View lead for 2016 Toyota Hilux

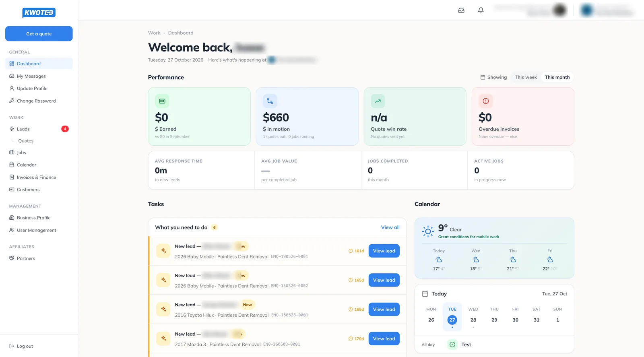click(384, 309)
